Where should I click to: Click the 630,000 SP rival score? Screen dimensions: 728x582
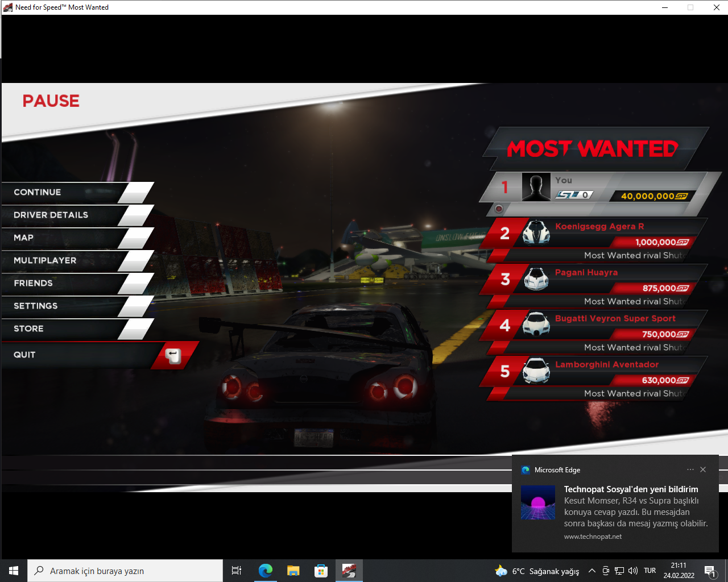[x=666, y=380]
